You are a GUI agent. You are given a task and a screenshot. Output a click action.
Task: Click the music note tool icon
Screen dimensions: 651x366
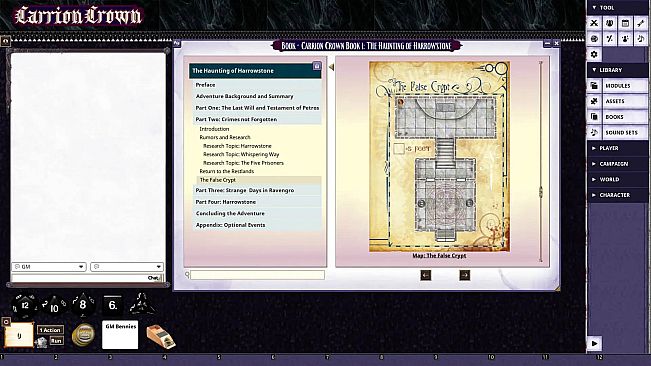coord(641,39)
